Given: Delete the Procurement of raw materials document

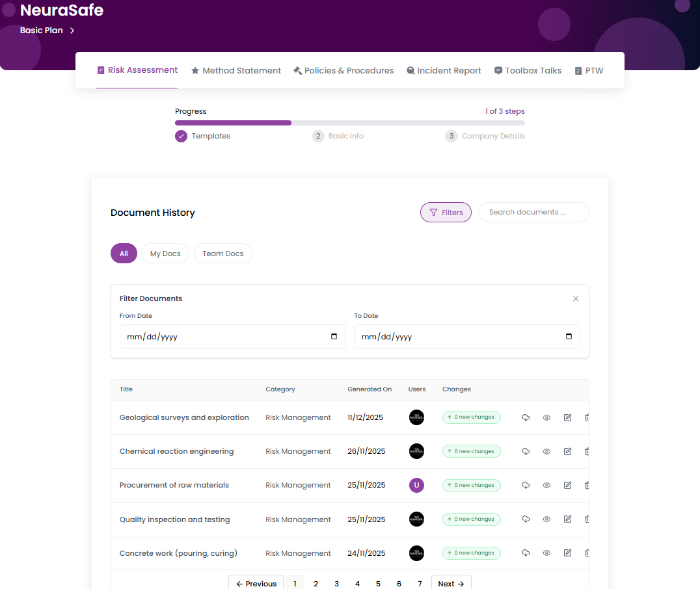Looking at the screenshot, I should point(587,485).
